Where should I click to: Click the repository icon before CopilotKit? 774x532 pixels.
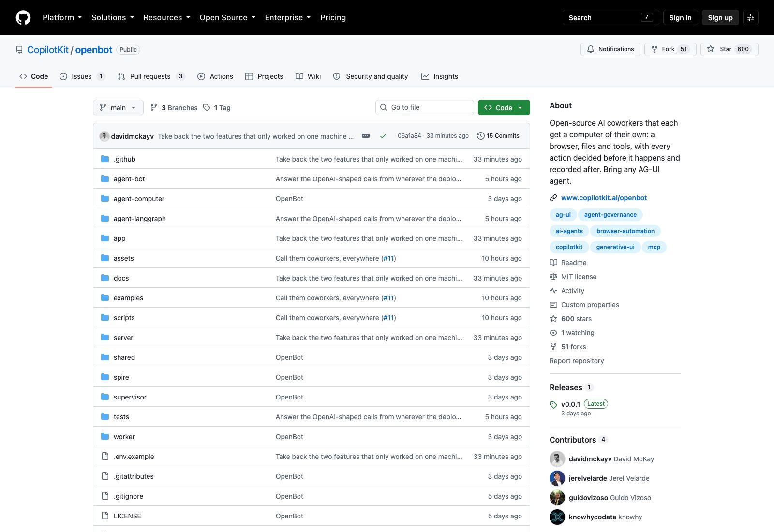click(19, 50)
